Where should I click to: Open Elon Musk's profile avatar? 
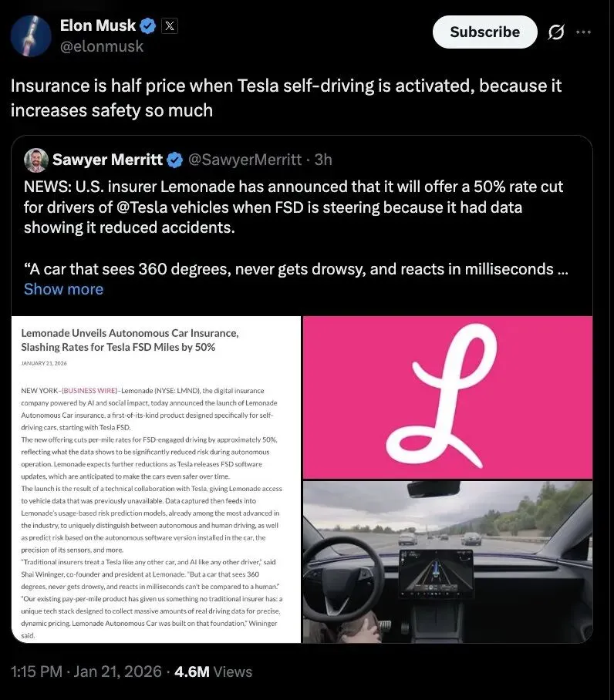(31, 35)
